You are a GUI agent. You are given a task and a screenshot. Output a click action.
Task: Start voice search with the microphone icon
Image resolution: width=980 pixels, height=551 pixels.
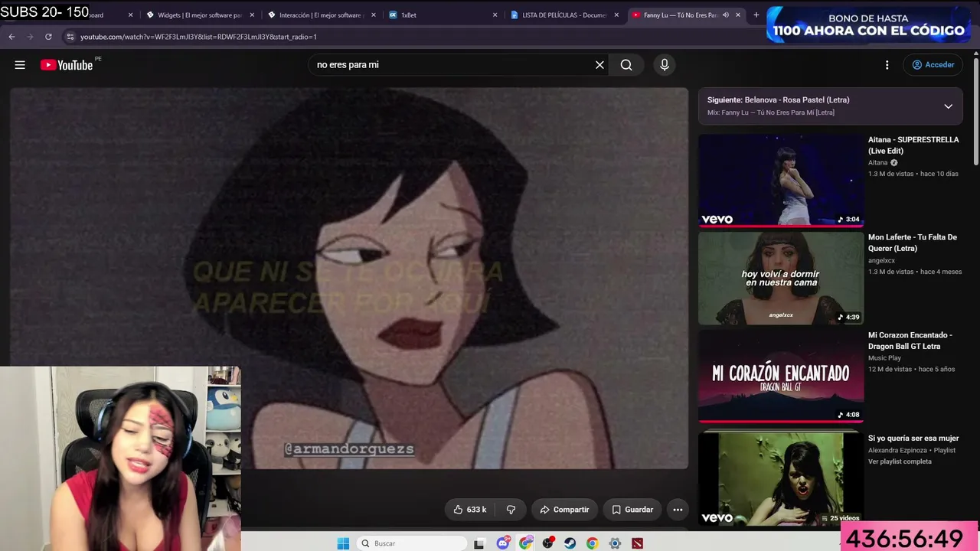(665, 65)
